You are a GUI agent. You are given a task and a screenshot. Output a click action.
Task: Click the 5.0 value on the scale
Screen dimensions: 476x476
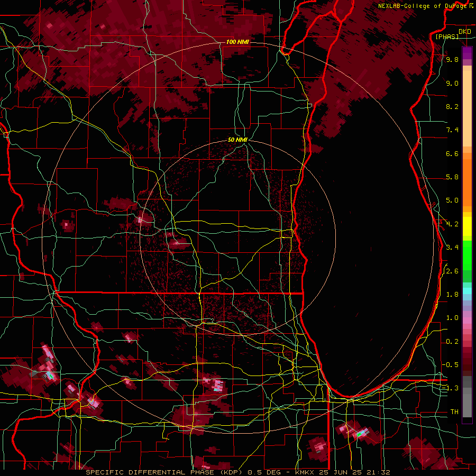click(x=452, y=200)
